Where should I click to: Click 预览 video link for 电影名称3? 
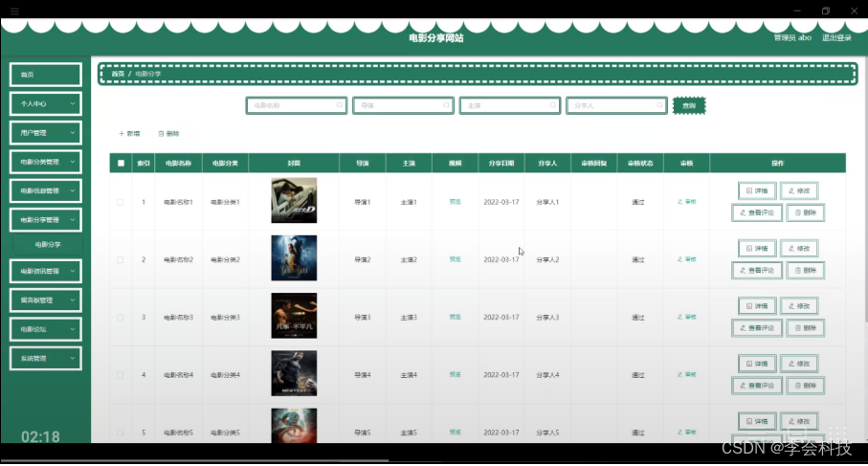coord(455,317)
